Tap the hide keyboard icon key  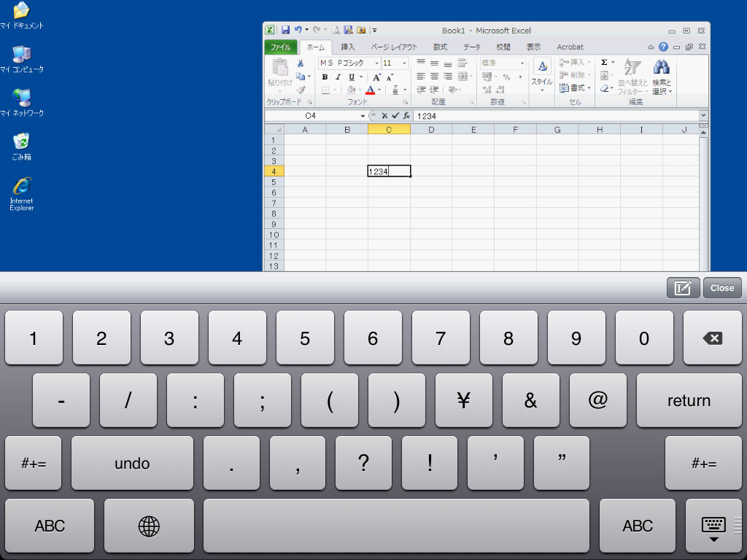coord(713,526)
